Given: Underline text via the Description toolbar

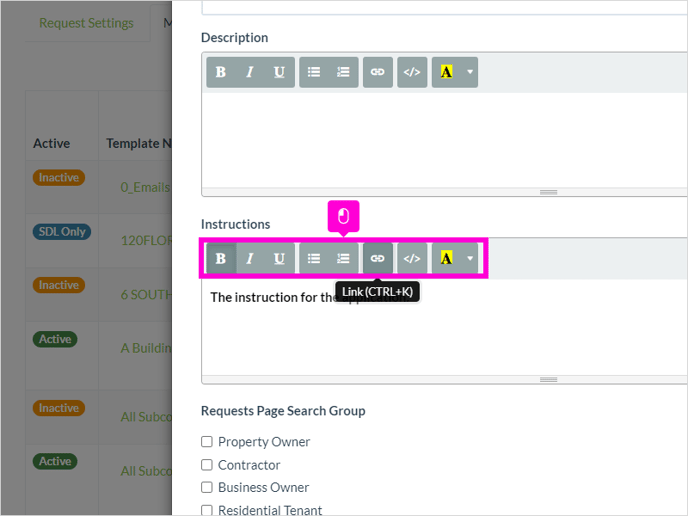Looking at the screenshot, I should click(280, 72).
